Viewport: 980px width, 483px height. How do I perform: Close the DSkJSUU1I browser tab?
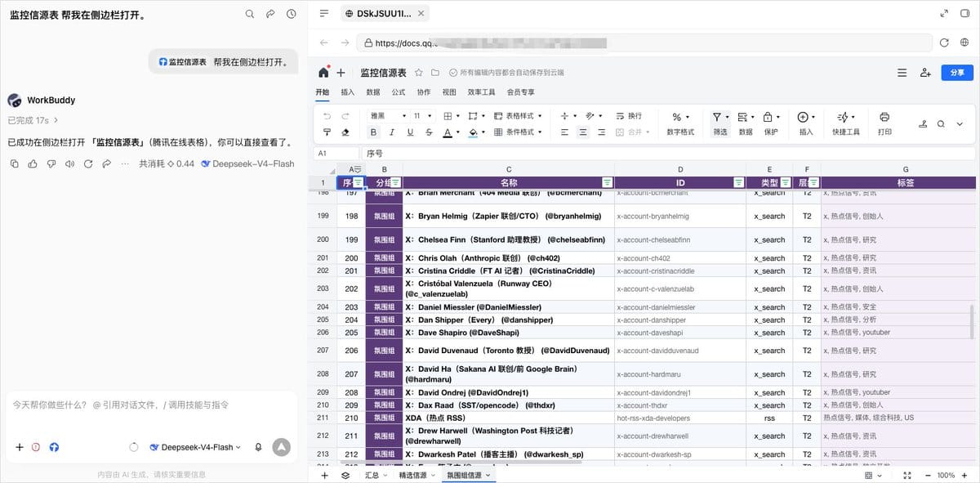point(421,13)
